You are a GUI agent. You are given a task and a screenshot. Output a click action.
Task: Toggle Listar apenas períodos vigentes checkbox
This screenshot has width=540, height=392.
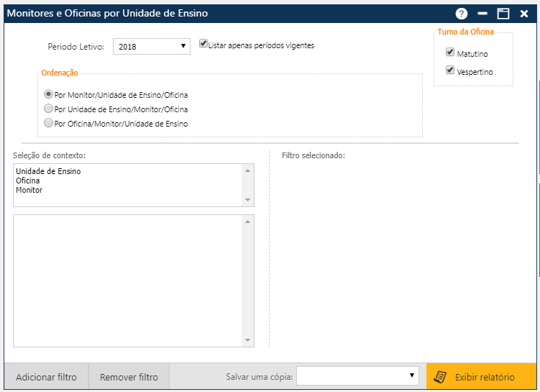203,44
